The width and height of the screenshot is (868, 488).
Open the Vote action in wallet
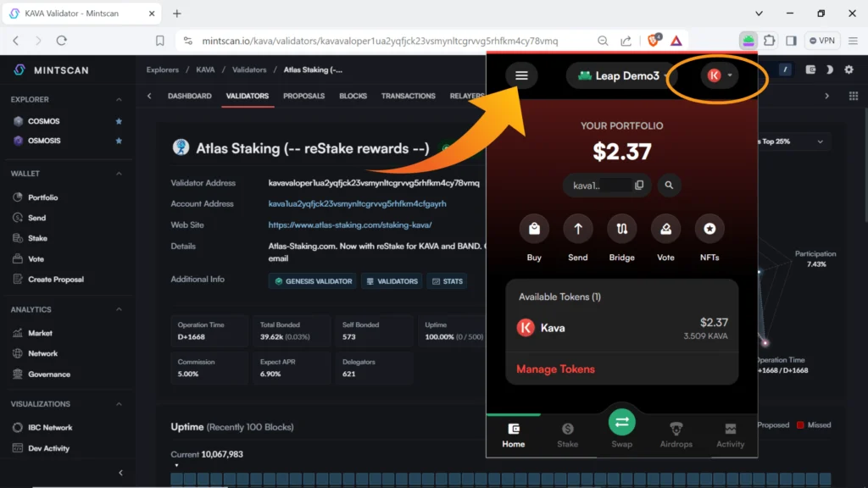coord(665,229)
